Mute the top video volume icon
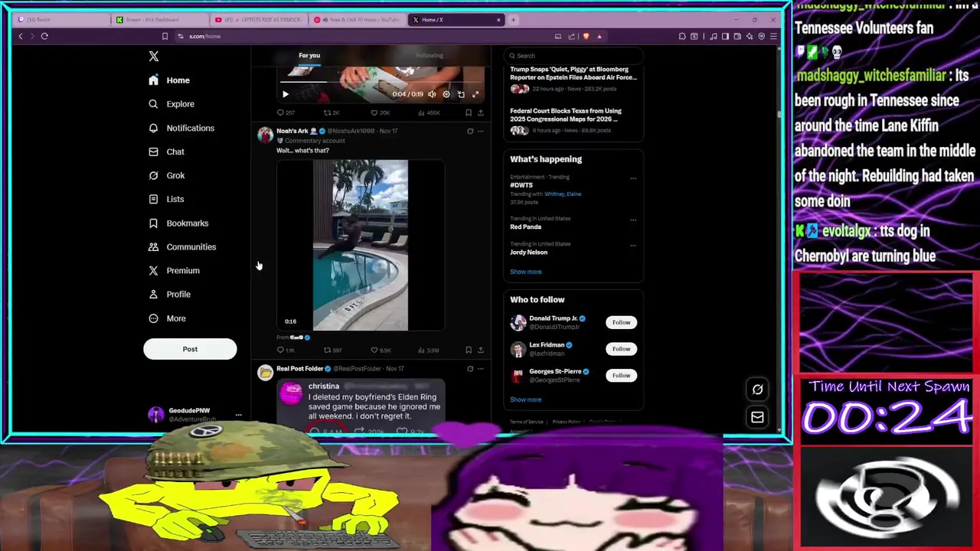 pyautogui.click(x=432, y=94)
